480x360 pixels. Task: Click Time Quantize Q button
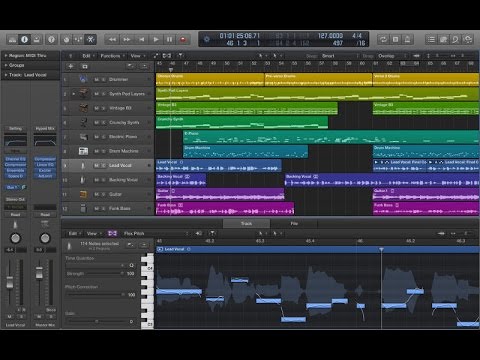click(131, 265)
